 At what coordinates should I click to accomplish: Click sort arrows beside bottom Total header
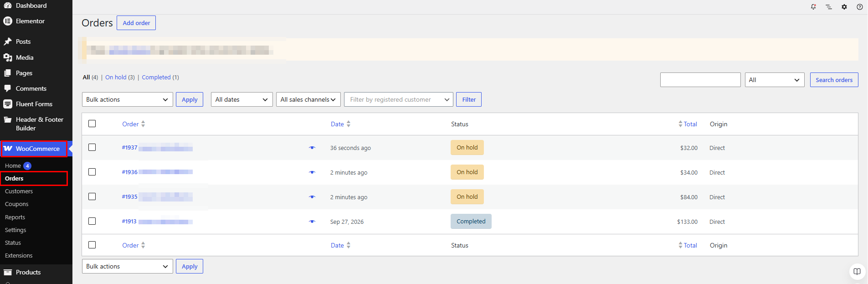point(680,245)
